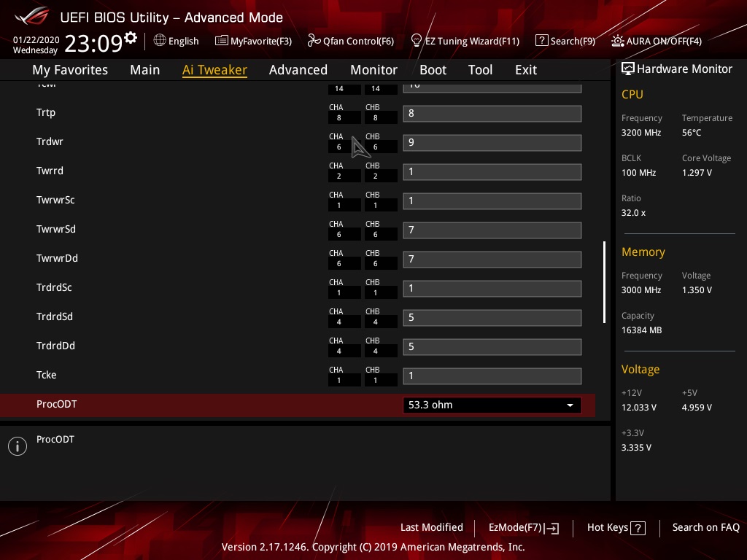Select the TwrwrDd row label
The image size is (747, 560).
[57, 258]
